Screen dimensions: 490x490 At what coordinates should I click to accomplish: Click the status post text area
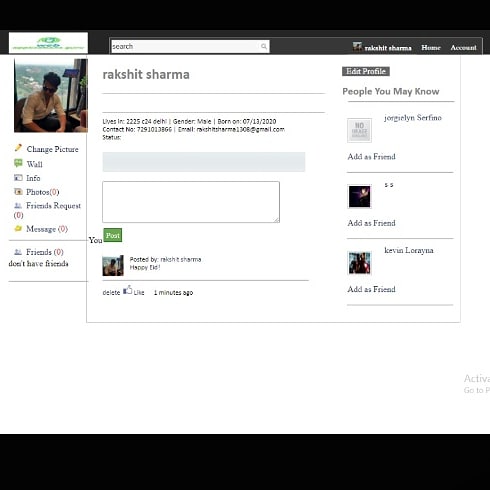click(191, 202)
